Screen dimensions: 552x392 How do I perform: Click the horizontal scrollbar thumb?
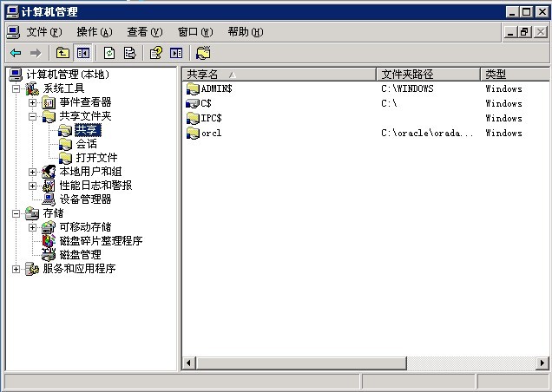pyautogui.click(x=301, y=363)
